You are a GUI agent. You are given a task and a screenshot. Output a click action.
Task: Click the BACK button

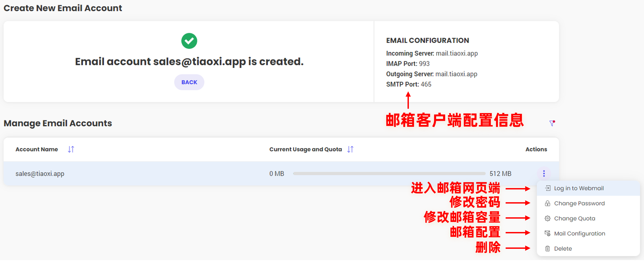[x=189, y=82]
